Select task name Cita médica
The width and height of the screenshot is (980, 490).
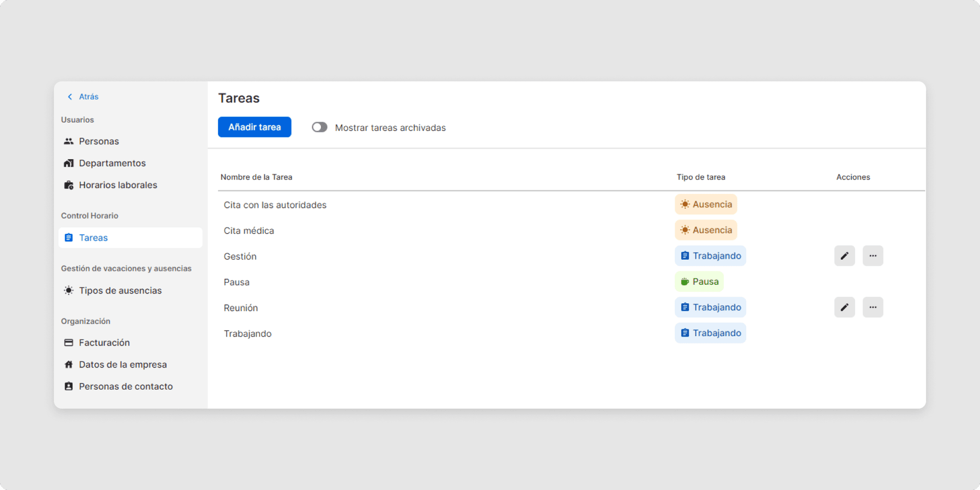click(x=249, y=231)
